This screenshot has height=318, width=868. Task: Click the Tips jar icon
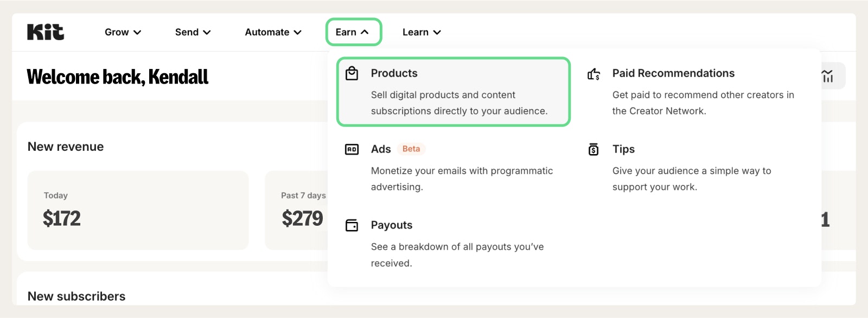[594, 149]
